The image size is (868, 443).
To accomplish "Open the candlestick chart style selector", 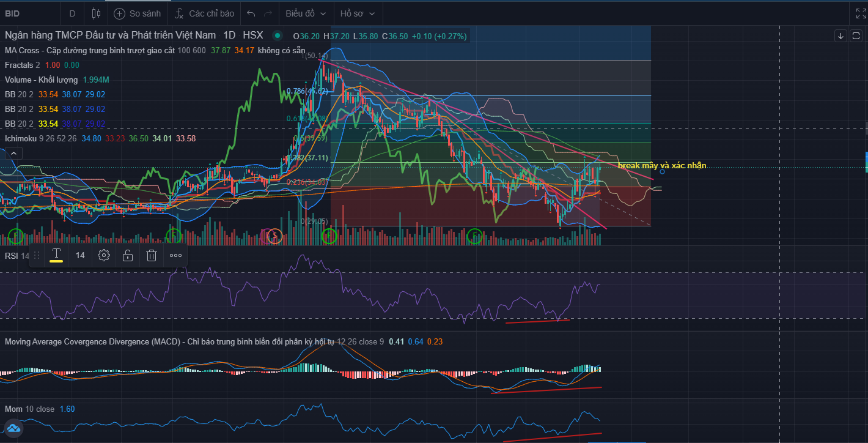I will pyautogui.click(x=95, y=13).
